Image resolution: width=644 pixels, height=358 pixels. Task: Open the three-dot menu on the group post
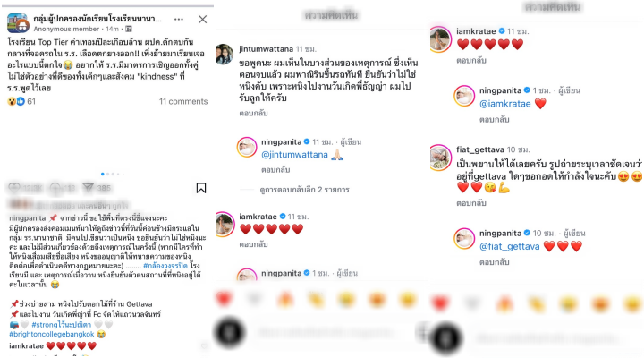pyautogui.click(x=179, y=20)
